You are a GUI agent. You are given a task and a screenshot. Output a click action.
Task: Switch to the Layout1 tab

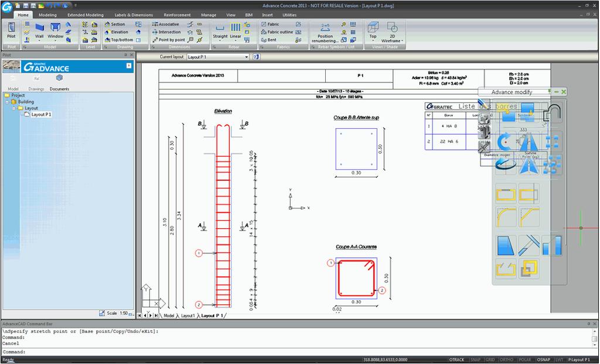[188, 316]
